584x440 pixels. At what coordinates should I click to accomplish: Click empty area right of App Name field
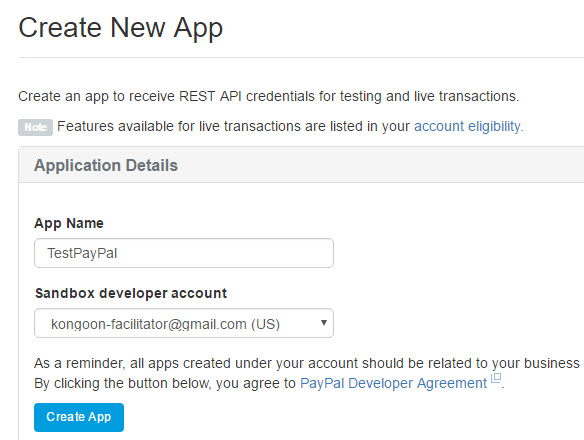pos(458,253)
